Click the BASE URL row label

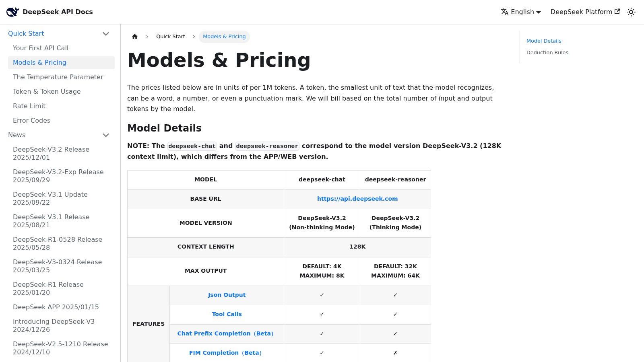tap(206, 199)
